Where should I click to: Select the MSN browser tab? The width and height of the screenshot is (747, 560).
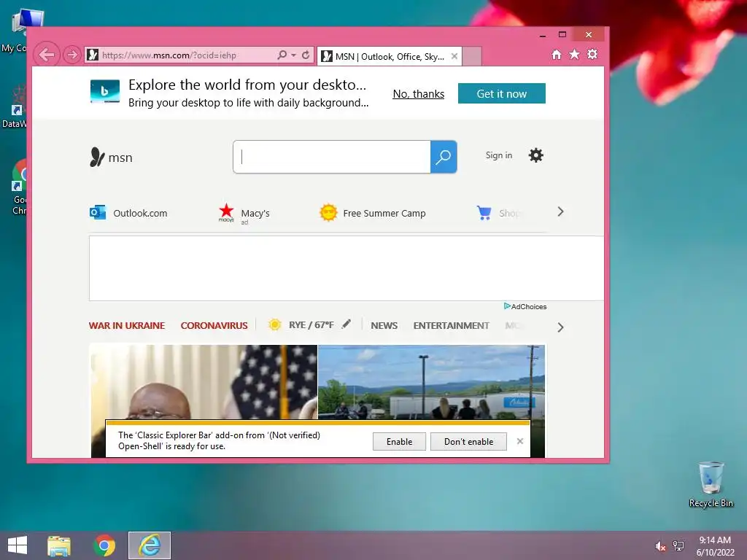pos(389,56)
